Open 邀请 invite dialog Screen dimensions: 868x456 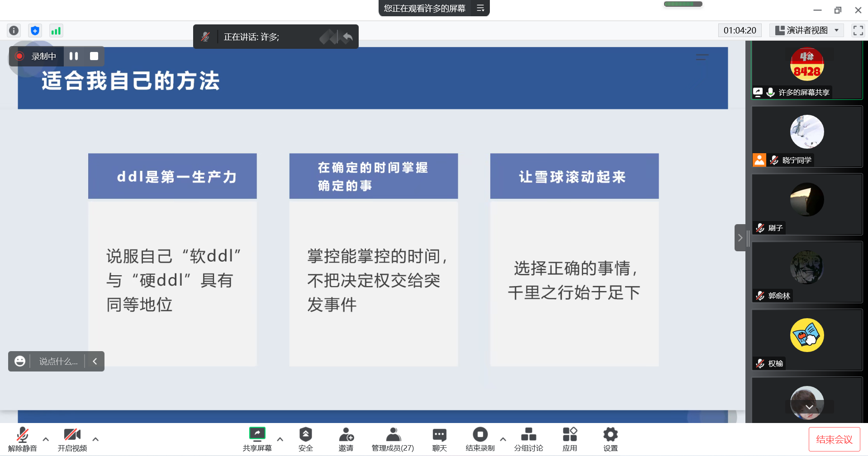click(346, 439)
